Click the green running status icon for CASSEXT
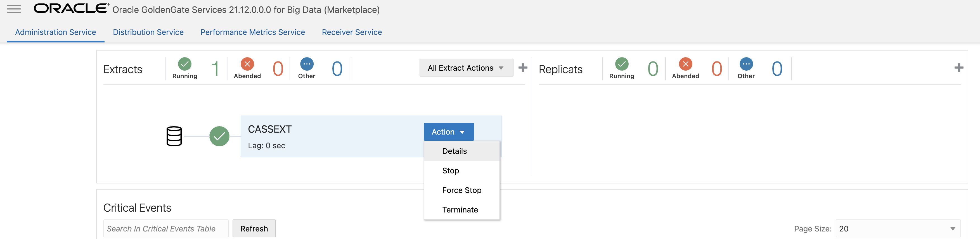 coord(219,136)
